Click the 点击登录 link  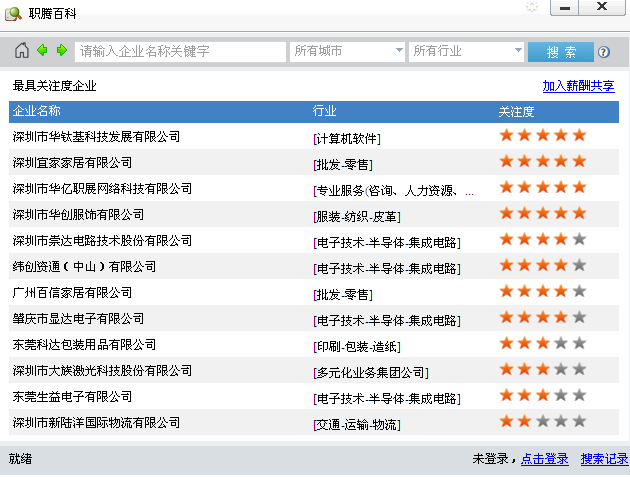pyautogui.click(x=544, y=459)
